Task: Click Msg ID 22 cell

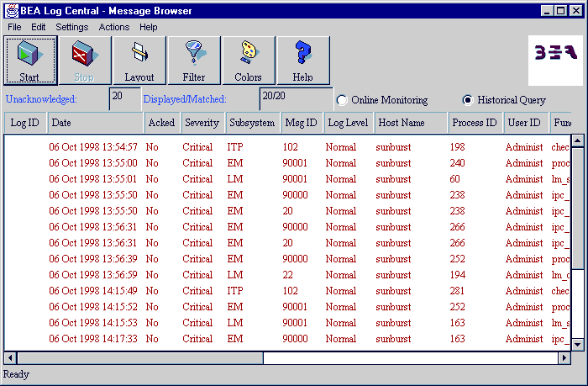Action: [x=287, y=275]
